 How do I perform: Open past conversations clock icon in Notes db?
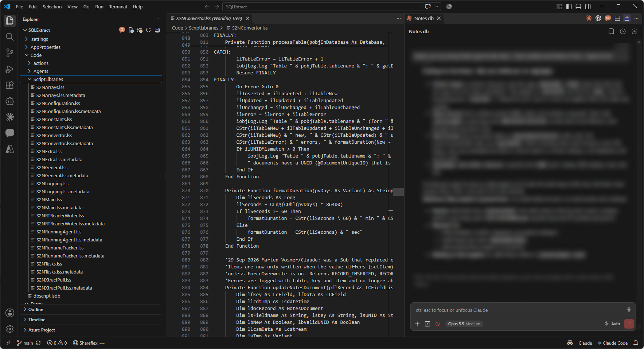(x=623, y=31)
